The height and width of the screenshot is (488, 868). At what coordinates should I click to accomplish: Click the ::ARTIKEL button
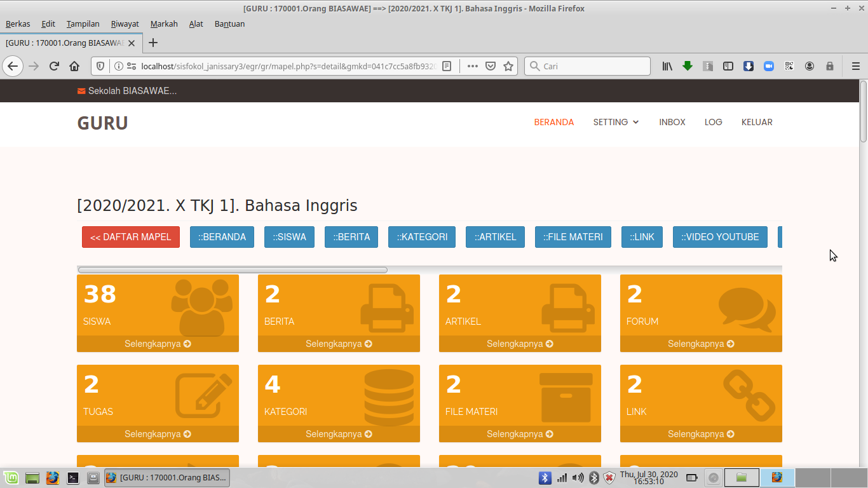[x=495, y=237]
